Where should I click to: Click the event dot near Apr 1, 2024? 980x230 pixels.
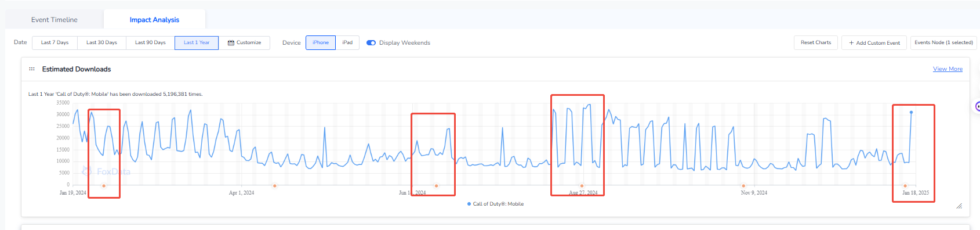[274, 186]
